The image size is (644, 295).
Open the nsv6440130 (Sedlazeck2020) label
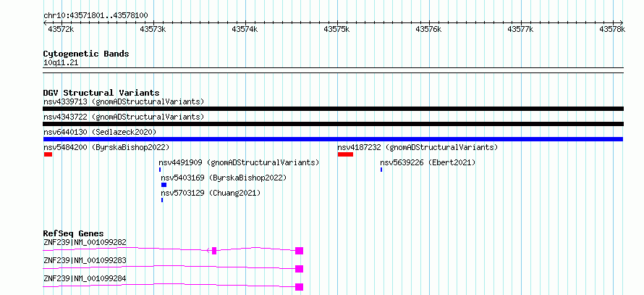tap(100, 132)
